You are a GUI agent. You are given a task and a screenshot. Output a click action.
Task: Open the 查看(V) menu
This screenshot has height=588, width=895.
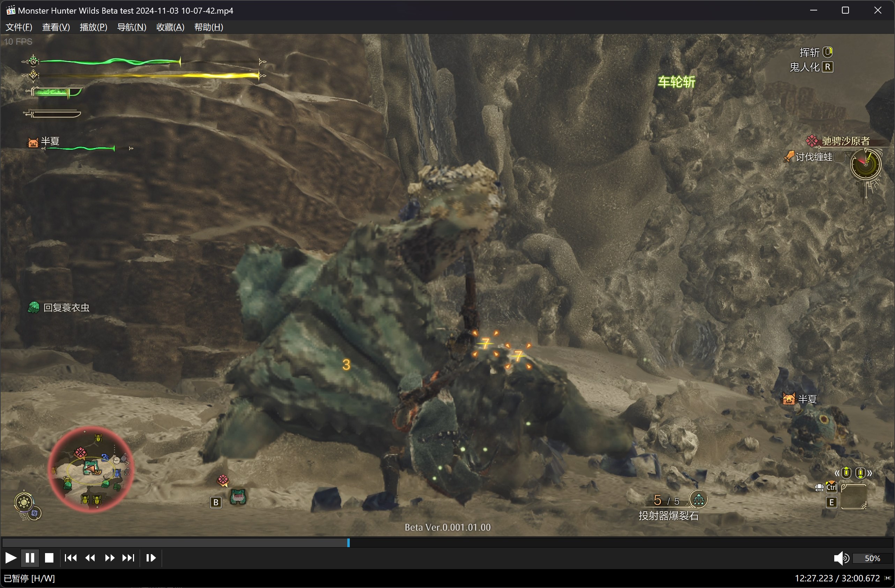pyautogui.click(x=56, y=27)
